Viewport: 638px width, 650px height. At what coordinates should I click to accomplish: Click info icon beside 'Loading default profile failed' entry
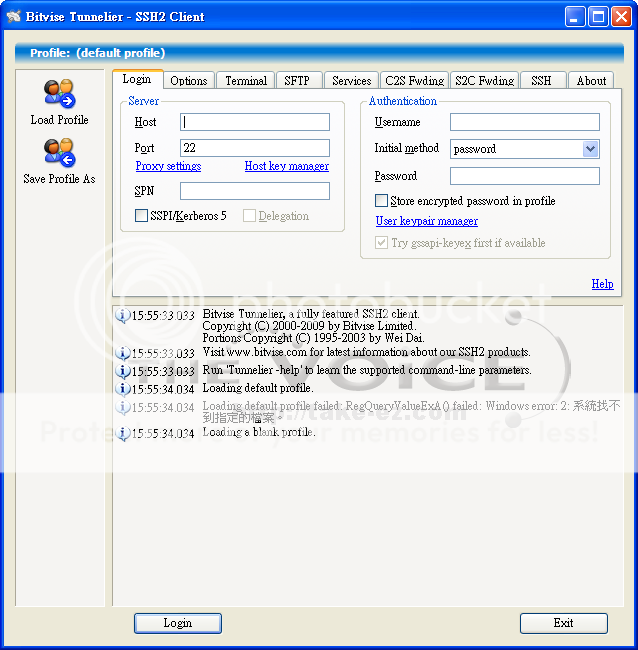pos(122,407)
